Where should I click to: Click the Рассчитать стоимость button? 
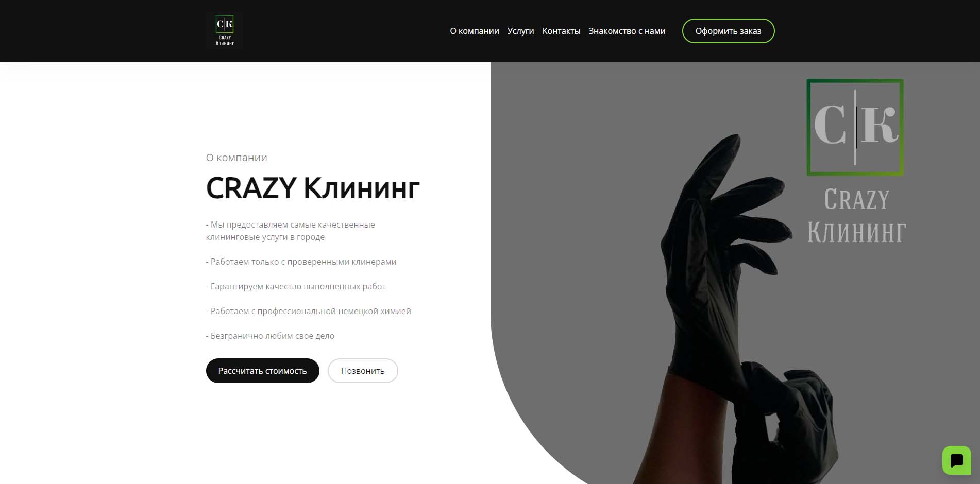click(x=263, y=371)
